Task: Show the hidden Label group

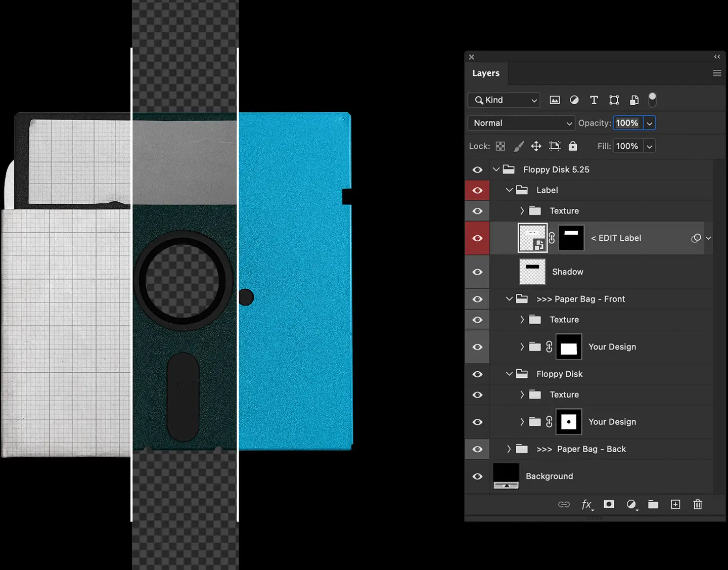Action: [x=477, y=190]
